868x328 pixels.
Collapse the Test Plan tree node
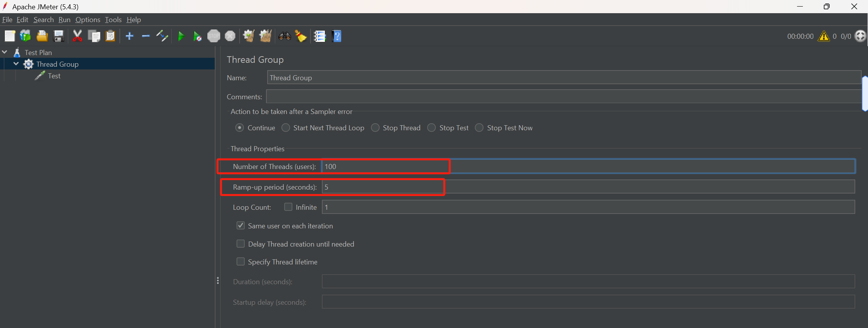coord(5,52)
